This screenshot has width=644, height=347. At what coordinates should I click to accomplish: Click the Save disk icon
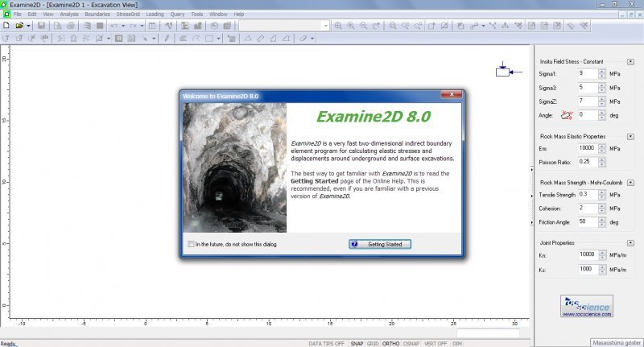pyautogui.click(x=42, y=26)
